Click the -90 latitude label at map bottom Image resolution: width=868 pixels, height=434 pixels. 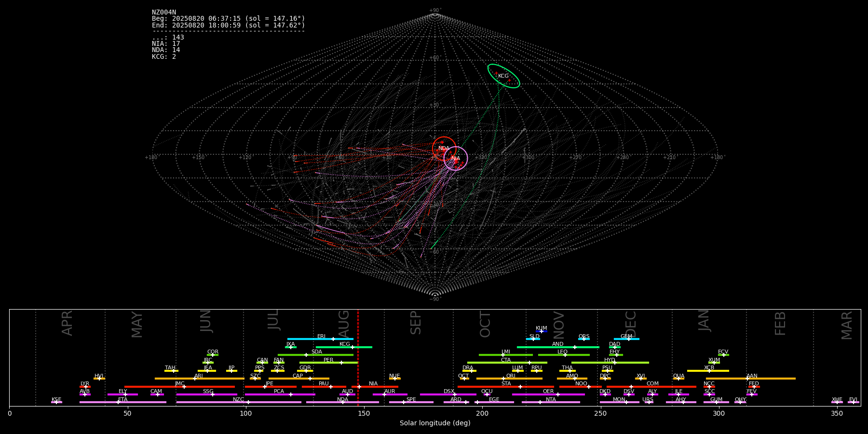click(435, 299)
